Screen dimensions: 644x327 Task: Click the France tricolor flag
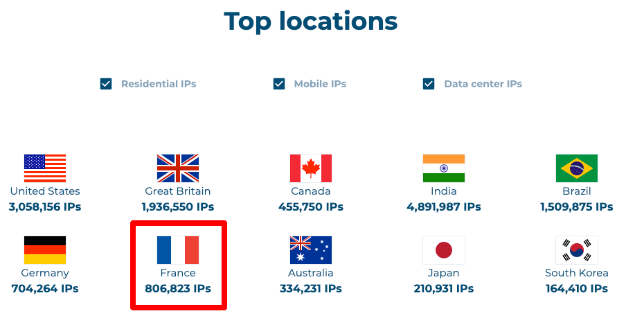click(x=178, y=250)
